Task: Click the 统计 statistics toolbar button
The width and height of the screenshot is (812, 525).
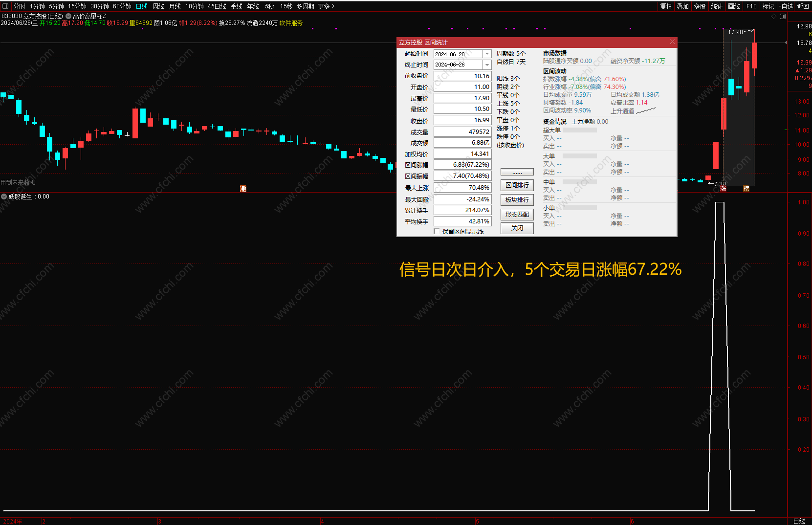Action: pos(717,6)
